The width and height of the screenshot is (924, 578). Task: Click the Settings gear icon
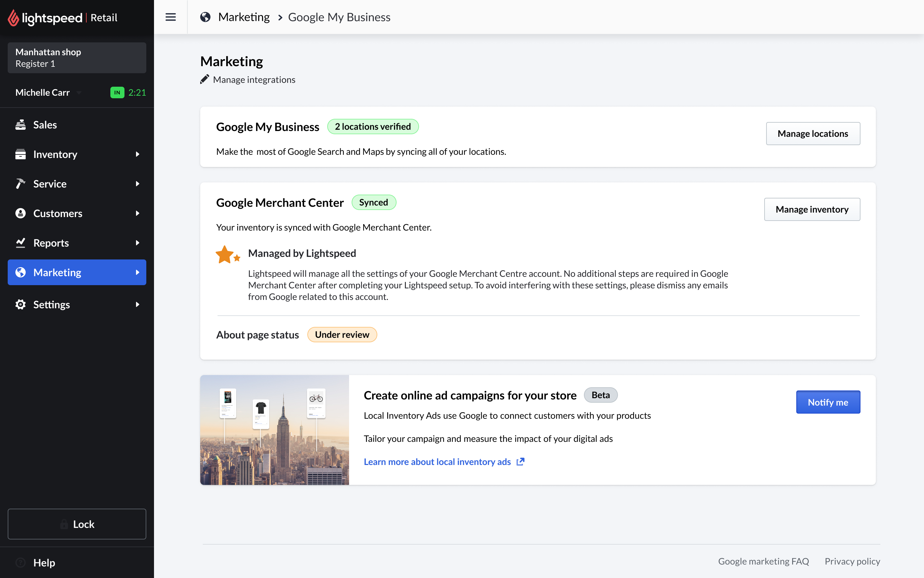21,304
